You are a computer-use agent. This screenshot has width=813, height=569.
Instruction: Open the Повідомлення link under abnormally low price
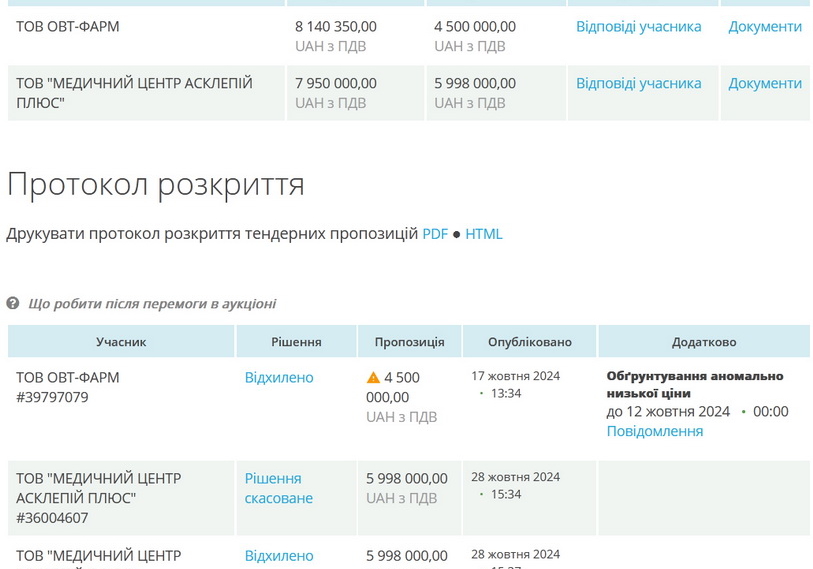[654, 431]
